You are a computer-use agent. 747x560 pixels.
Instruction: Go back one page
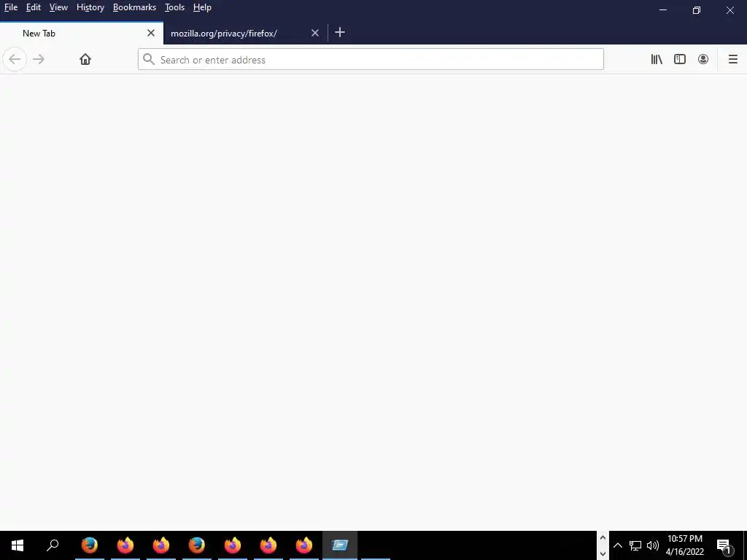tap(15, 59)
